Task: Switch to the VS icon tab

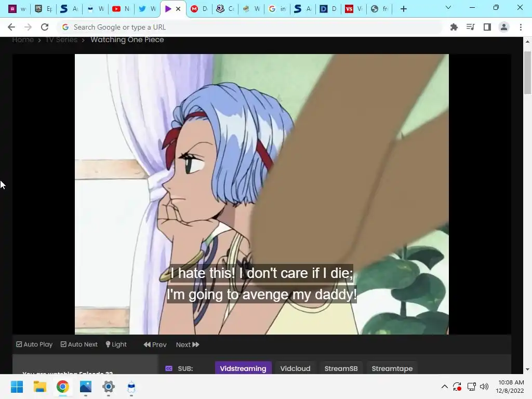Action: (x=354, y=9)
